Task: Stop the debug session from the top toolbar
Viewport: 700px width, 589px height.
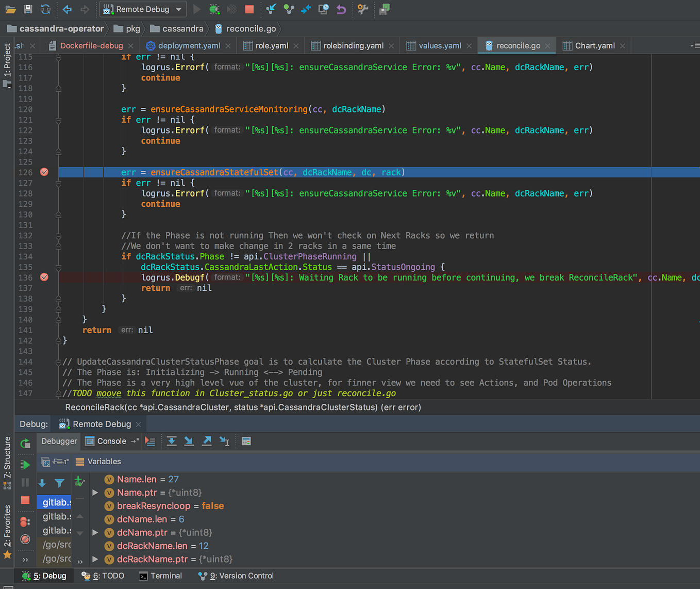Action: pyautogui.click(x=249, y=9)
